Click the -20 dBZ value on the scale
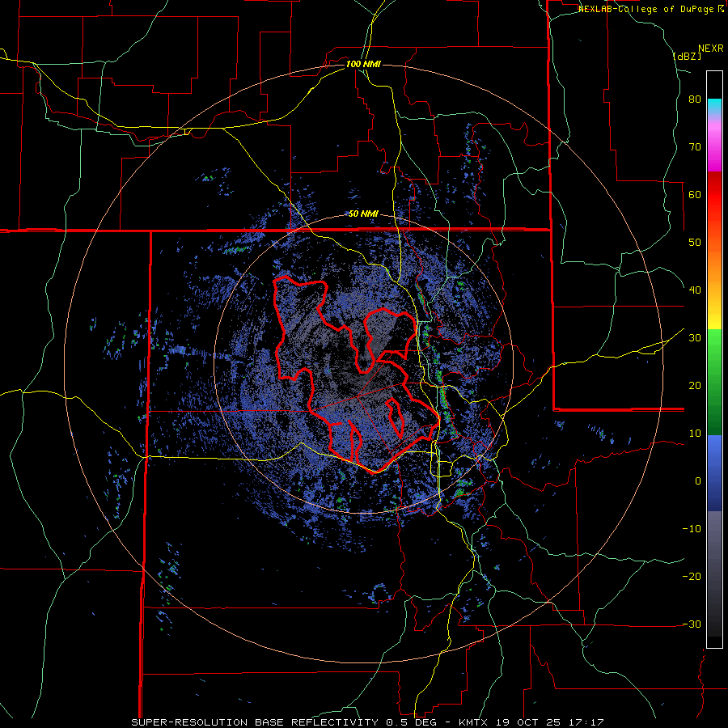 tap(692, 576)
